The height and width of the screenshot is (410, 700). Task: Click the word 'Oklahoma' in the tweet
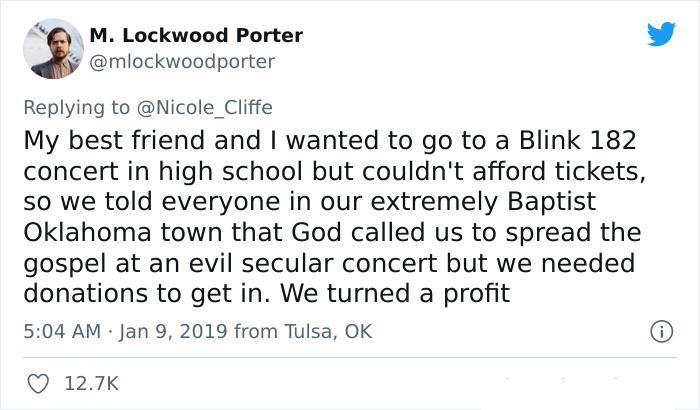point(87,232)
